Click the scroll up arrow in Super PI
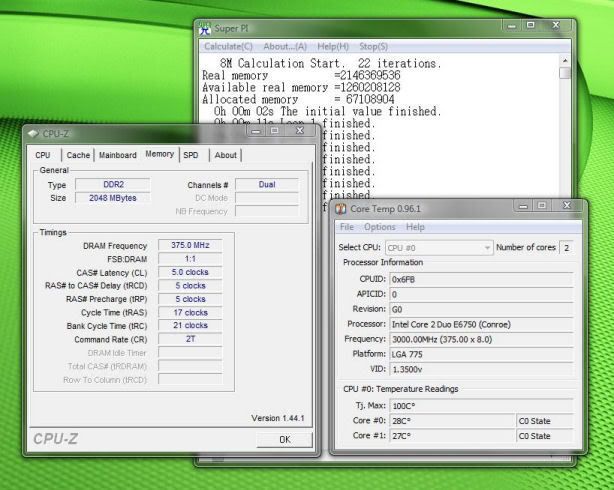The width and height of the screenshot is (614, 490). click(565, 61)
